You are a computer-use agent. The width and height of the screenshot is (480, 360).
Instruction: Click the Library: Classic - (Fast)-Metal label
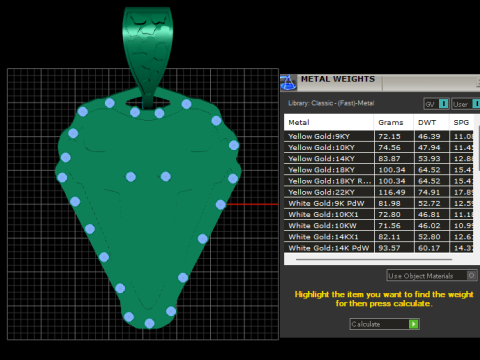tap(331, 103)
